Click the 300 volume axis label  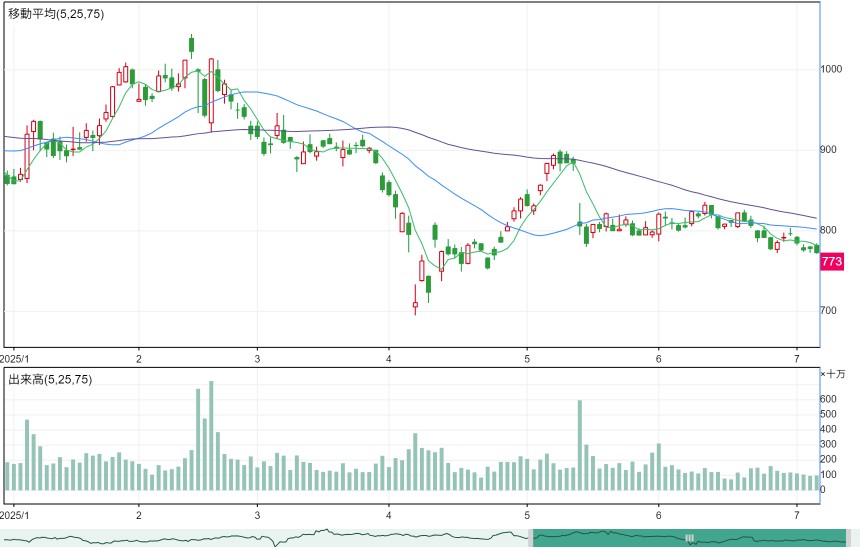[x=828, y=444]
